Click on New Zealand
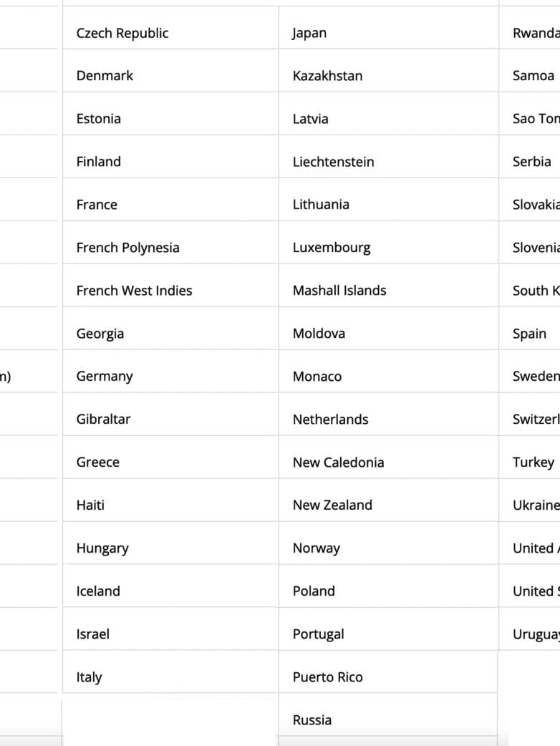The height and width of the screenshot is (746, 560). [x=332, y=505]
